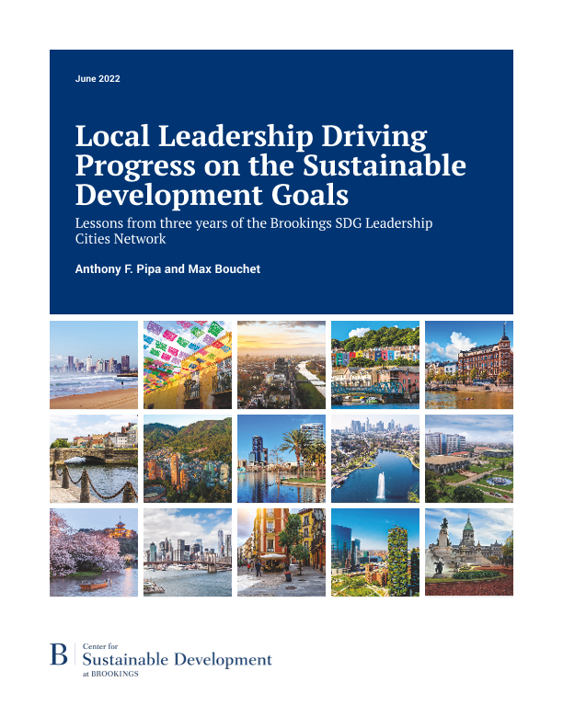Open the lake fountain with skyline photo

tap(375, 459)
